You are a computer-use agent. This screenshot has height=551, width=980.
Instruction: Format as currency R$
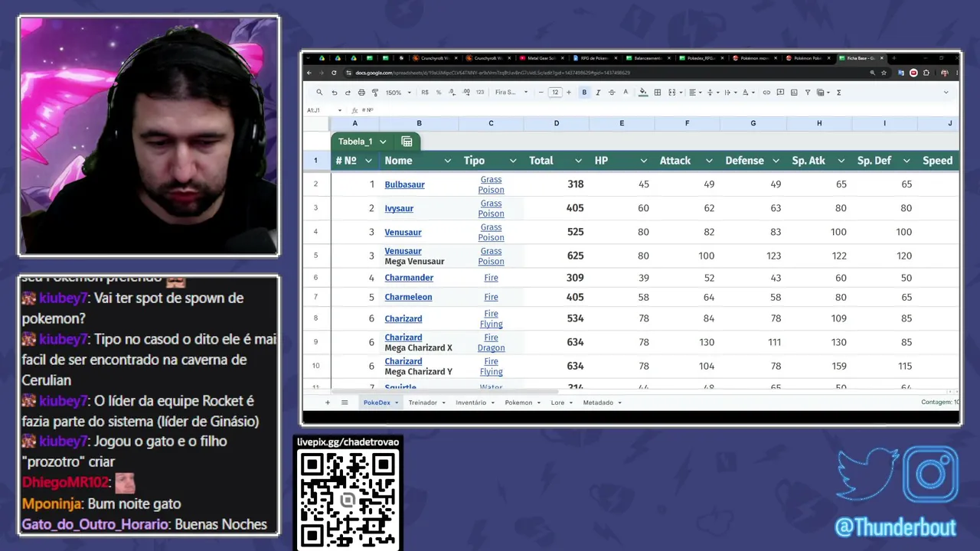[x=425, y=93]
